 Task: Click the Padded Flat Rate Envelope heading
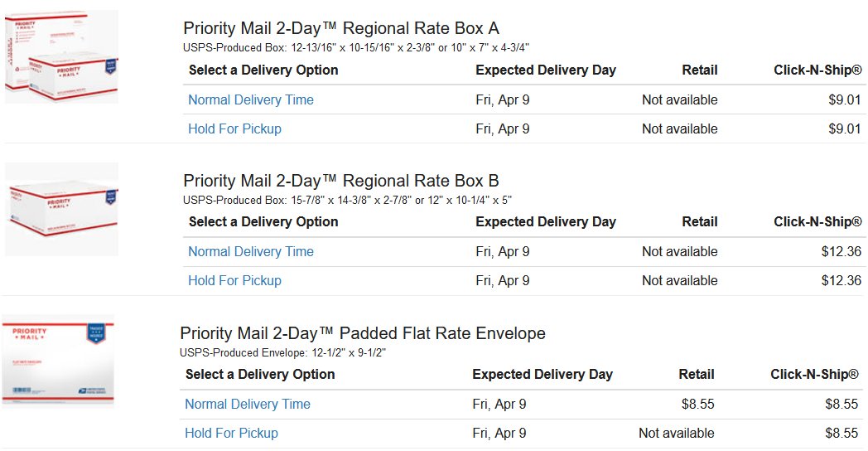click(x=363, y=333)
